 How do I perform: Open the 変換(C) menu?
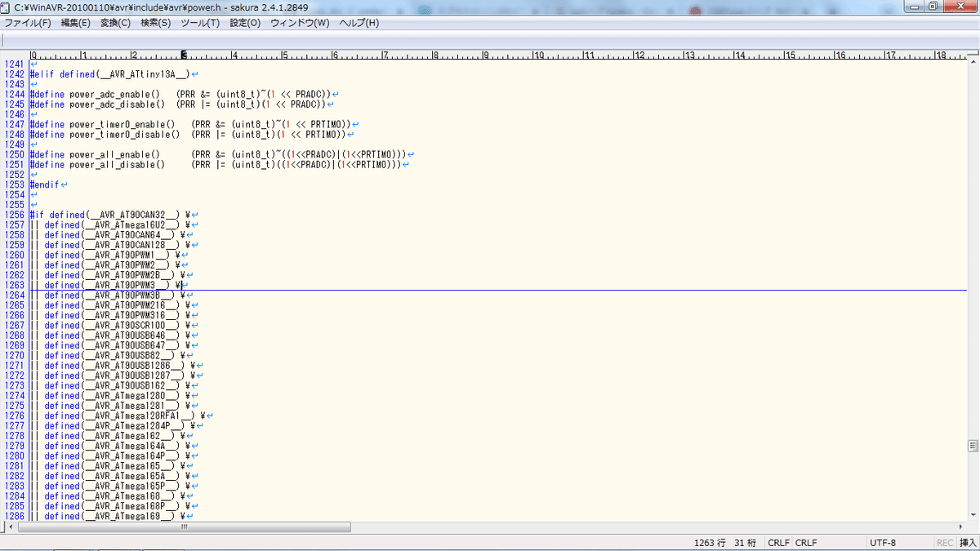(x=115, y=23)
